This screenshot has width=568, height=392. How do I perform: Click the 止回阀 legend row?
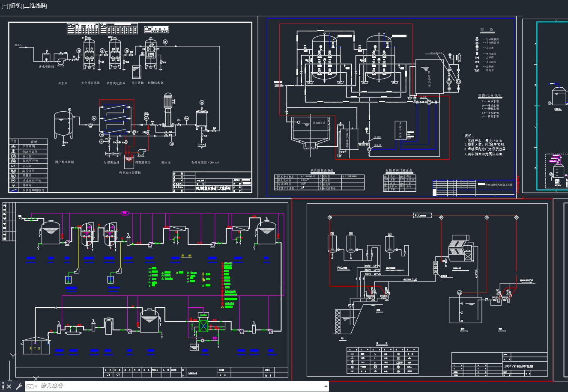click(29, 166)
